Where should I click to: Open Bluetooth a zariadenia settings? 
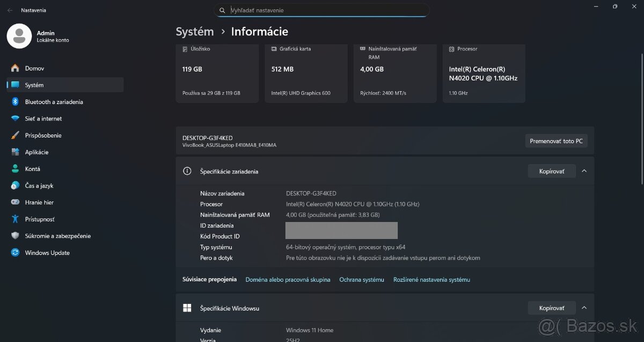pos(65,101)
